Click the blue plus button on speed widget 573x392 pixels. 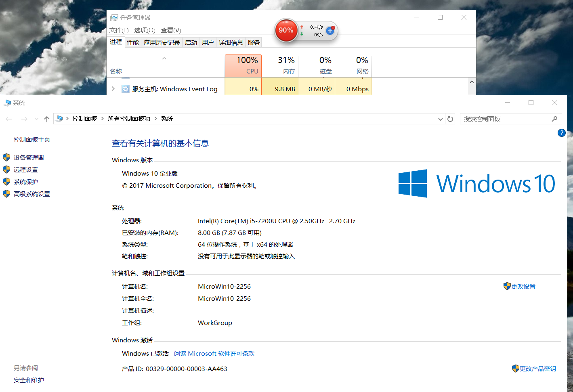pyautogui.click(x=330, y=30)
